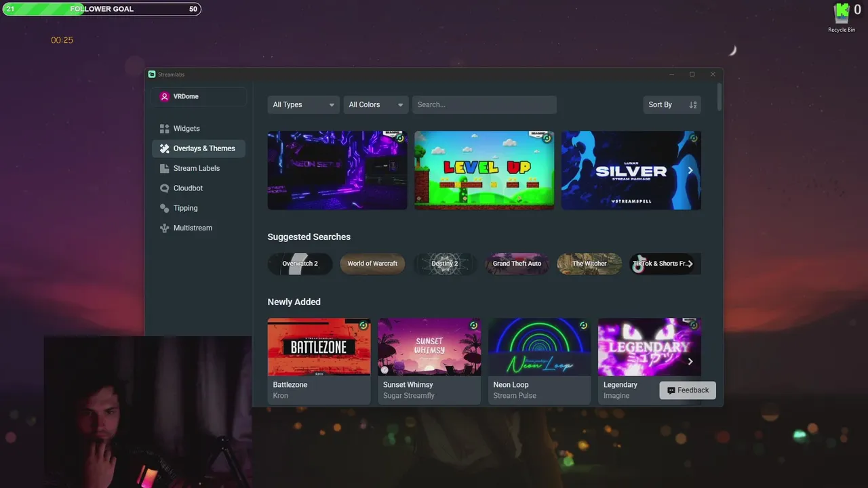Open the Level Up featured banner
This screenshot has height=488, width=868.
(x=484, y=170)
